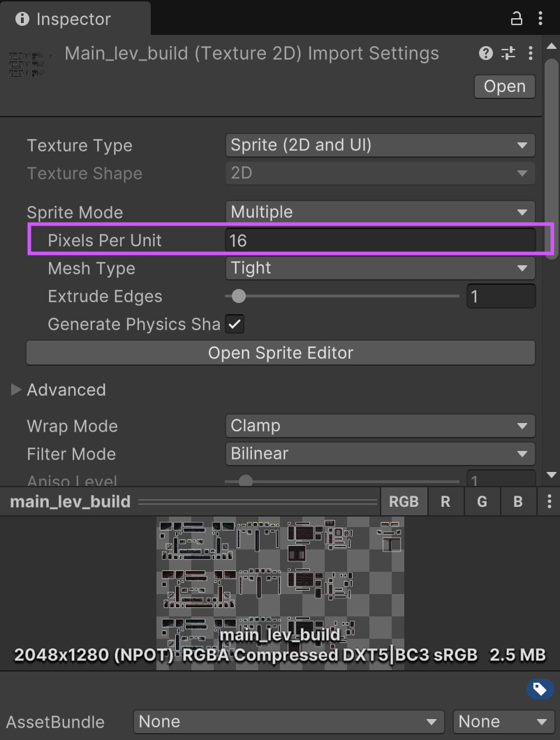Toggle the R channel preview button

click(445, 501)
